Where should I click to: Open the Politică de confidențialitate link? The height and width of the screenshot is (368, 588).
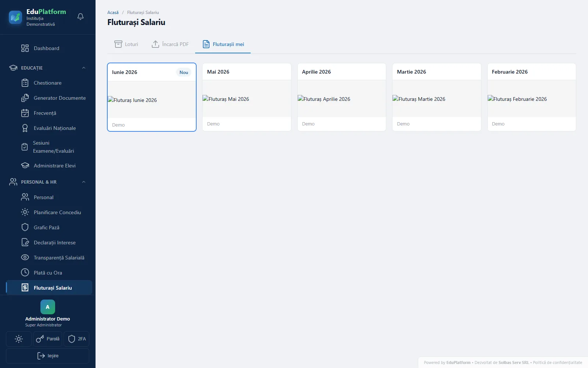point(557,363)
